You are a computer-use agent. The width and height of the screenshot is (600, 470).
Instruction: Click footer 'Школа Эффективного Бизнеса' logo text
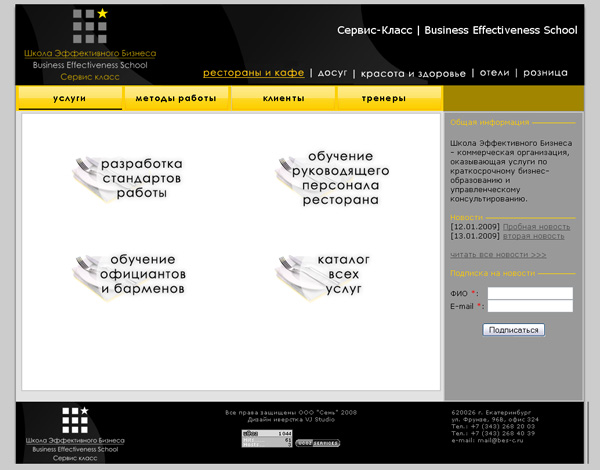click(x=75, y=441)
